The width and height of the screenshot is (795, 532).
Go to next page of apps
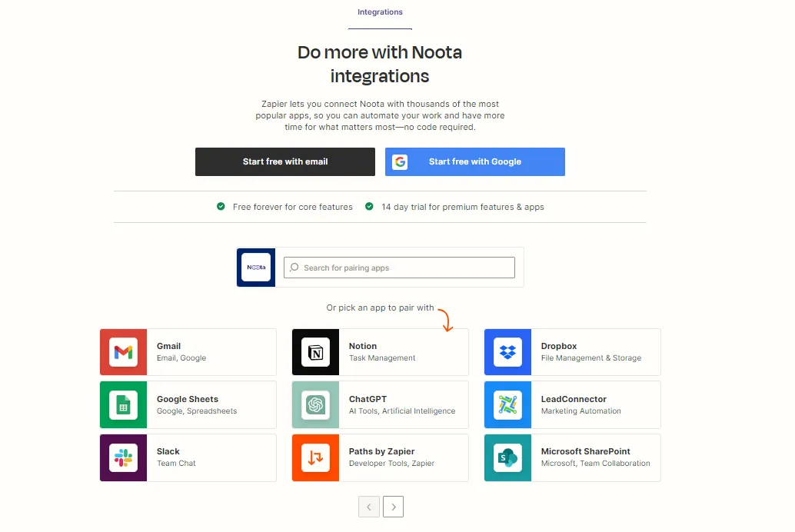tap(394, 507)
